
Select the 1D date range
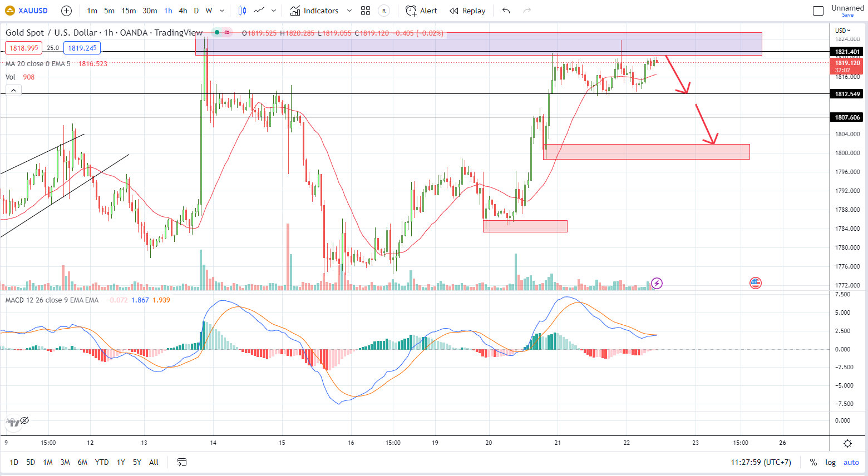click(14, 462)
